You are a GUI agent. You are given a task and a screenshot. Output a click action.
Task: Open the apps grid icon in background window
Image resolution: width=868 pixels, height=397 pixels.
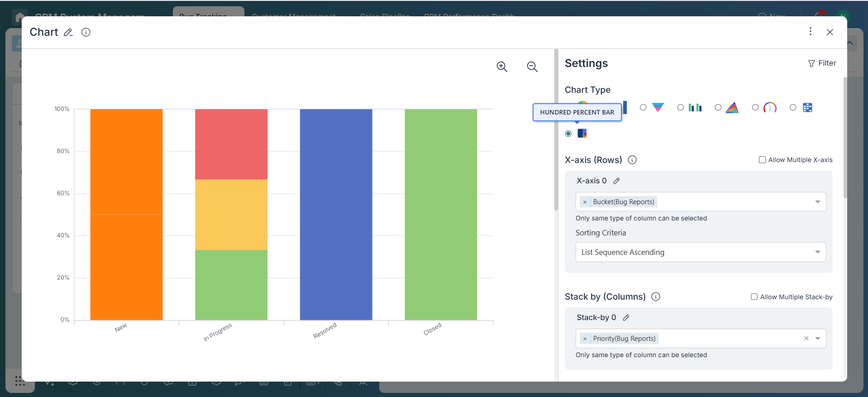point(20,381)
